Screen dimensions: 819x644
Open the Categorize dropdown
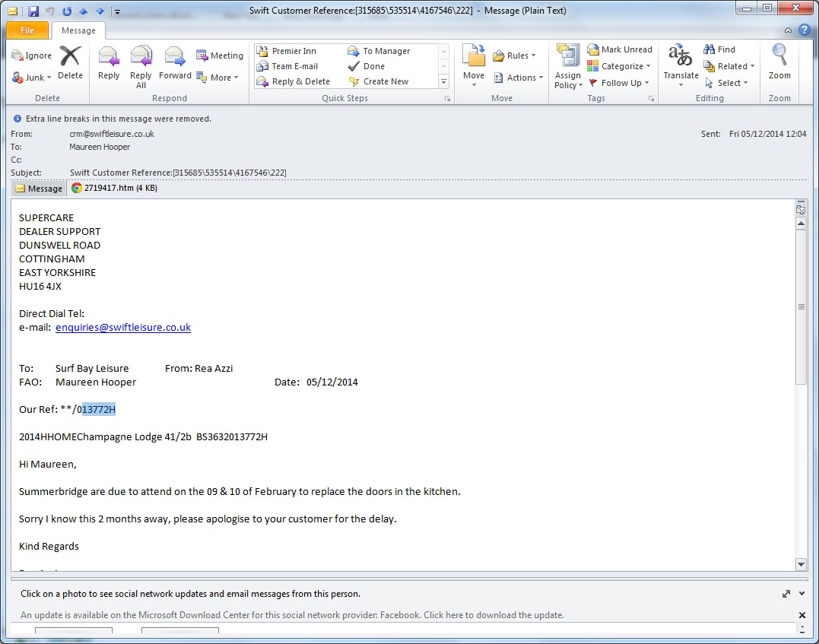pyautogui.click(x=619, y=66)
